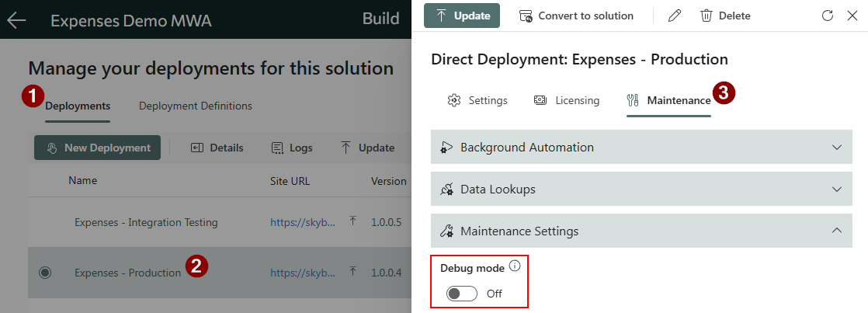Expand the Background Automation chevron
868x313 pixels.
pyautogui.click(x=836, y=148)
